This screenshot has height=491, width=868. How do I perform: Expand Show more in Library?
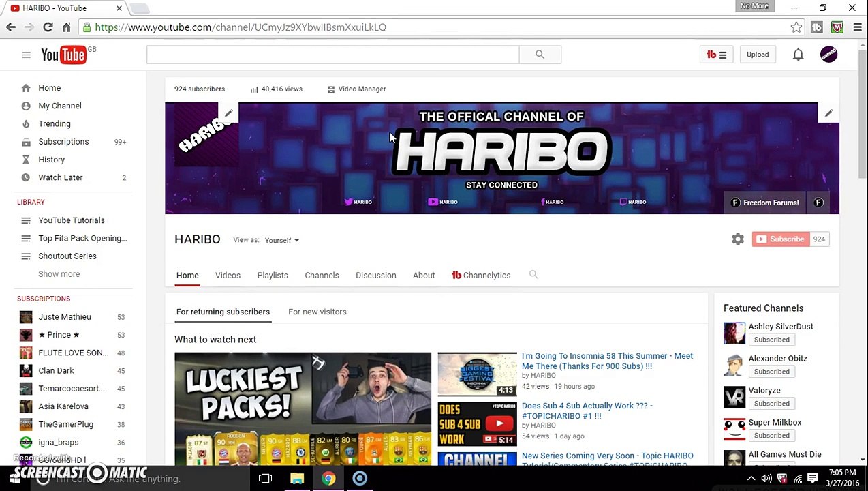(x=59, y=274)
